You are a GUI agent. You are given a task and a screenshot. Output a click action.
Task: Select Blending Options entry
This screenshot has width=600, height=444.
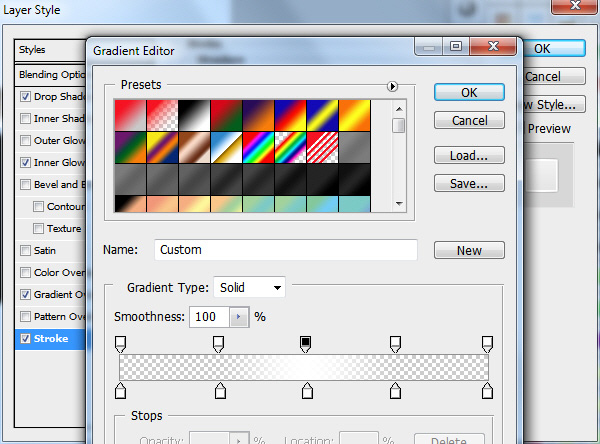click(x=50, y=75)
